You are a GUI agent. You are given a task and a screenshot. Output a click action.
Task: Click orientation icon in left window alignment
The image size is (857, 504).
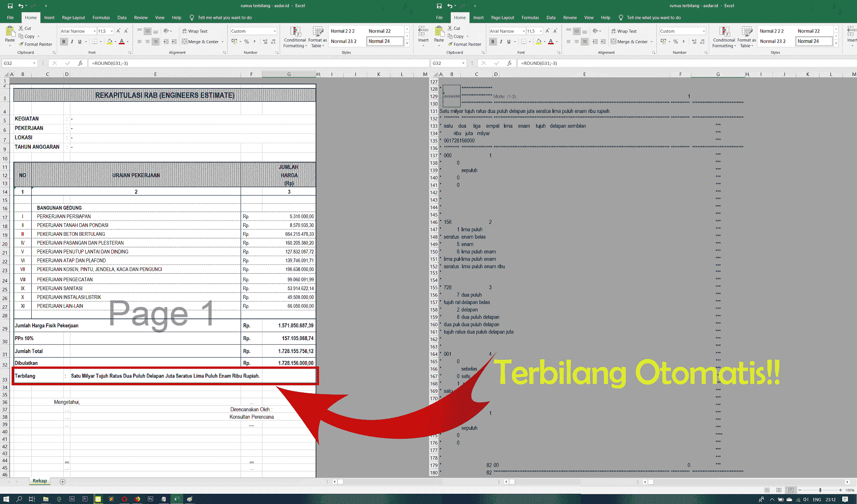click(x=167, y=31)
